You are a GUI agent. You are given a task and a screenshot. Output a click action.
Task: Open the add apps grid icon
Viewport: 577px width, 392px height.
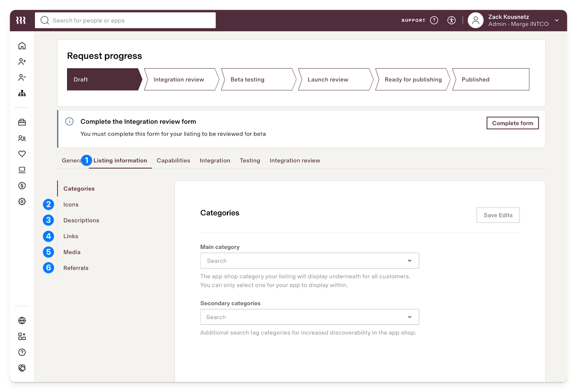[x=22, y=336]
